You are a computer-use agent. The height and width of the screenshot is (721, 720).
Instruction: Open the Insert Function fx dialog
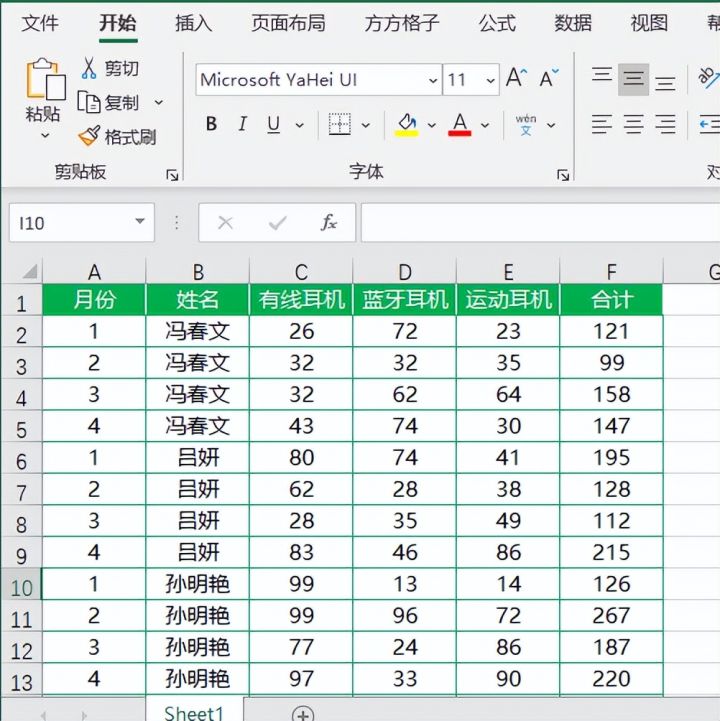coord(328,223)
